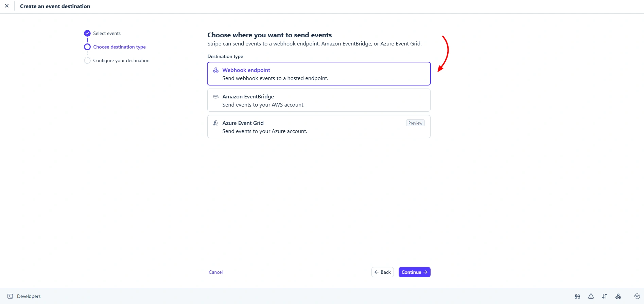Screen dimensions: 644x304
Task: Close the event destination dialog
Action: pyautogui.click(x=7, y=6)
